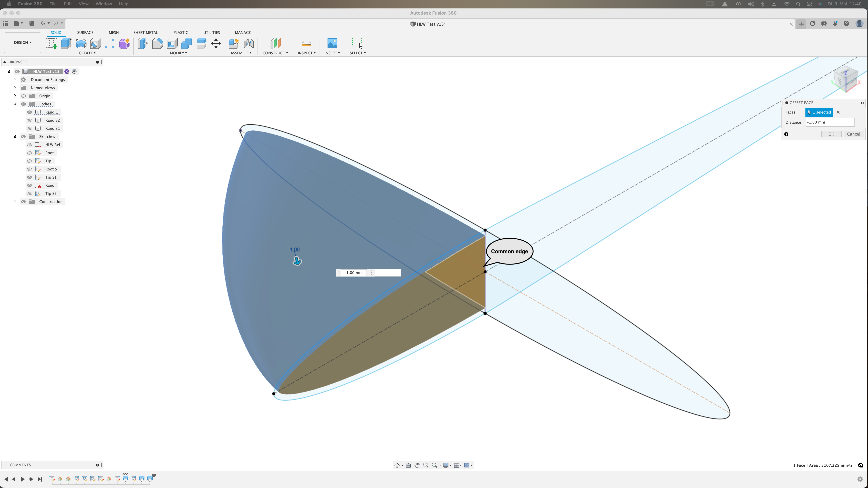Expand the Construction folder

(x=15, y=202)
